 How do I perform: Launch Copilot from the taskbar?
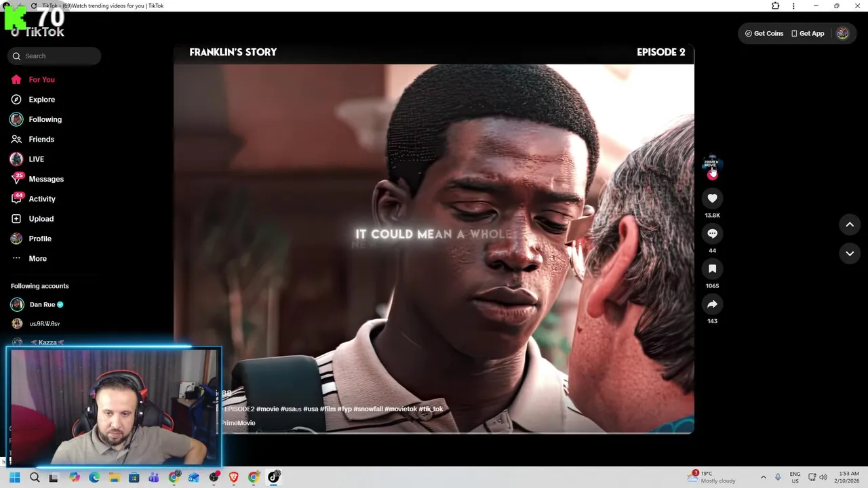coord(74,477)
